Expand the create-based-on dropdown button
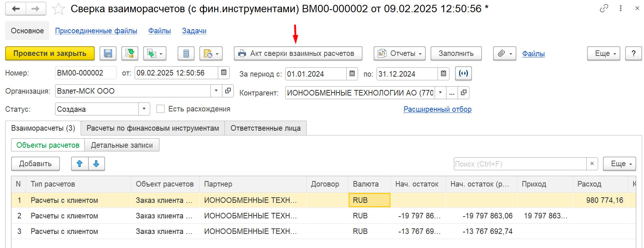The height and width of the screenshot is (248, 644). coord(155,53)
